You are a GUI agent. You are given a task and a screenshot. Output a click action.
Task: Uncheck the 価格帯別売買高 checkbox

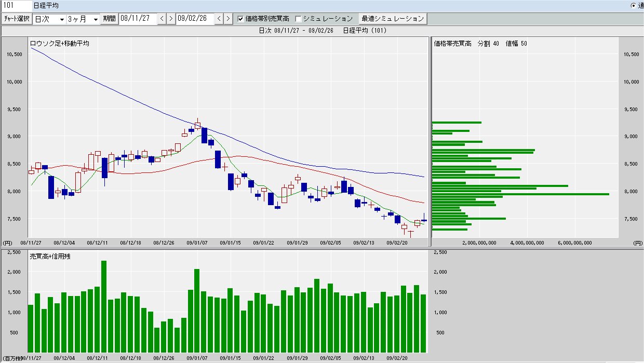[241, 19]
